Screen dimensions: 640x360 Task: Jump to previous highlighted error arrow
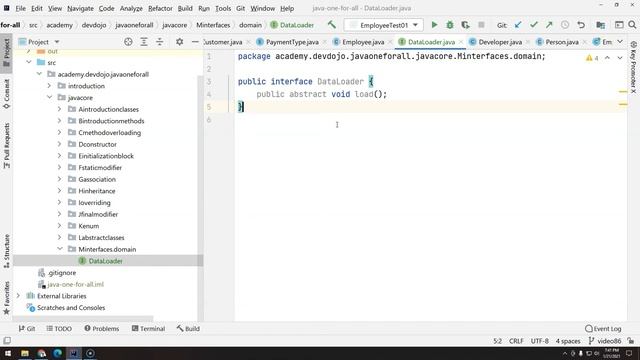[607, 58]
